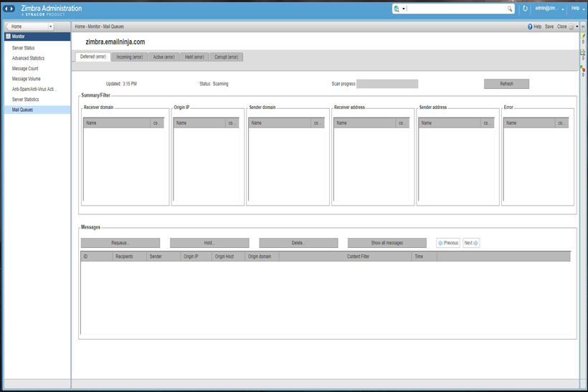Collapse the right side panel arrows

583,27
